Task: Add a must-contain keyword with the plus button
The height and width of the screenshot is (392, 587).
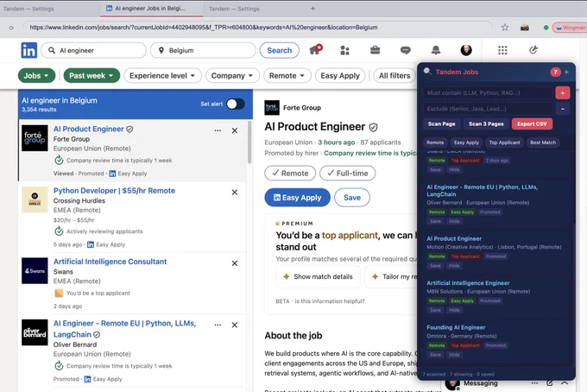Action: pyautogui.click(x=562, y=93)
